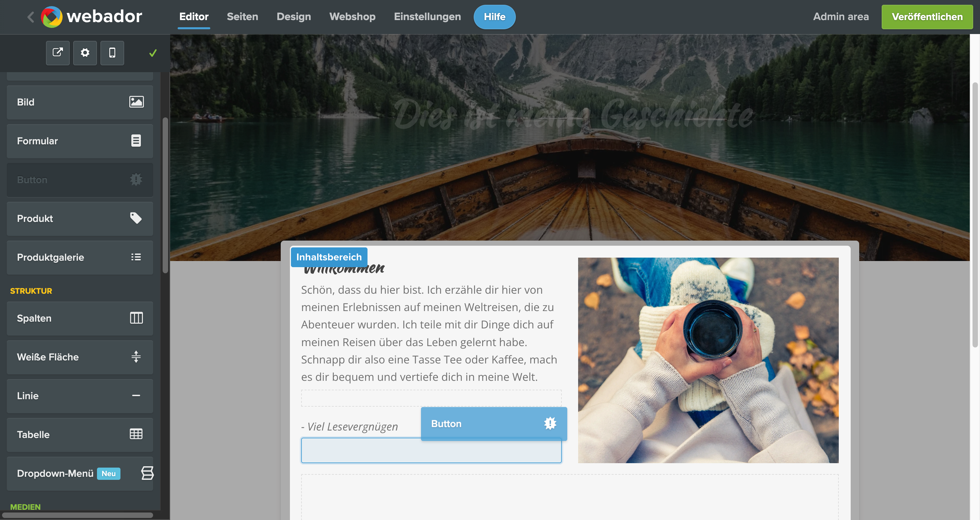Select the Dropdown-Menü stack icon

click(x=147, y=473)
